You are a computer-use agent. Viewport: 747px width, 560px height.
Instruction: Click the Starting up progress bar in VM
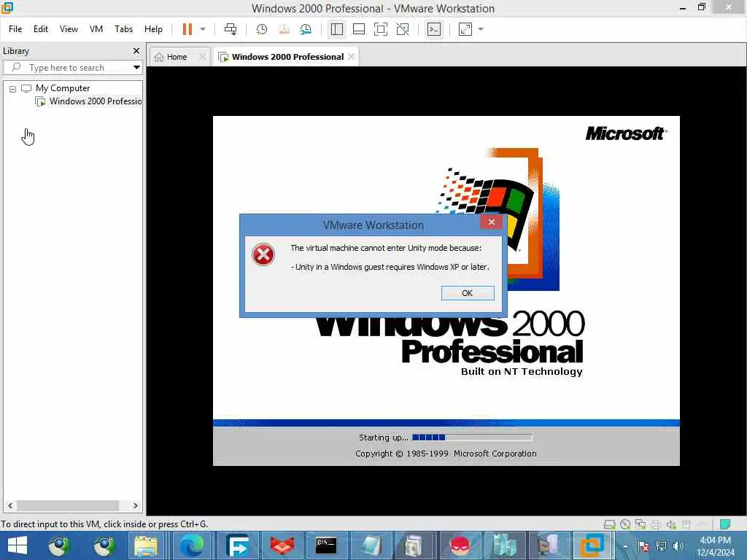click(472, 437)
